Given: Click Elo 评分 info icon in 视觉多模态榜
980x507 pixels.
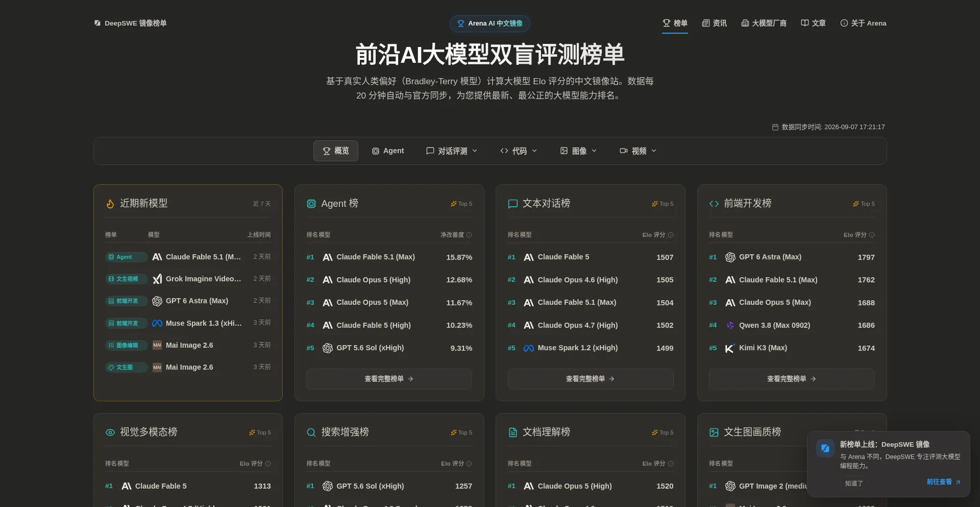Looking at the screenshot, I should click(x=268, y=464).
